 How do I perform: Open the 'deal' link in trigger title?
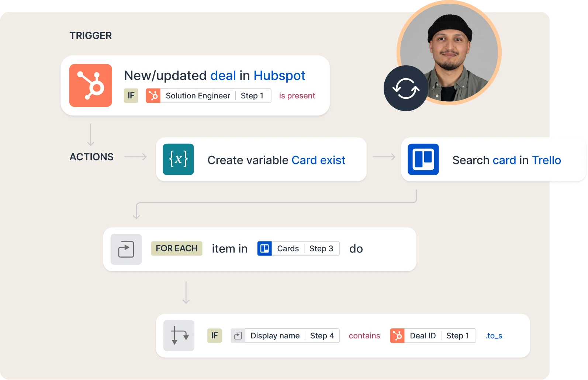223,76
